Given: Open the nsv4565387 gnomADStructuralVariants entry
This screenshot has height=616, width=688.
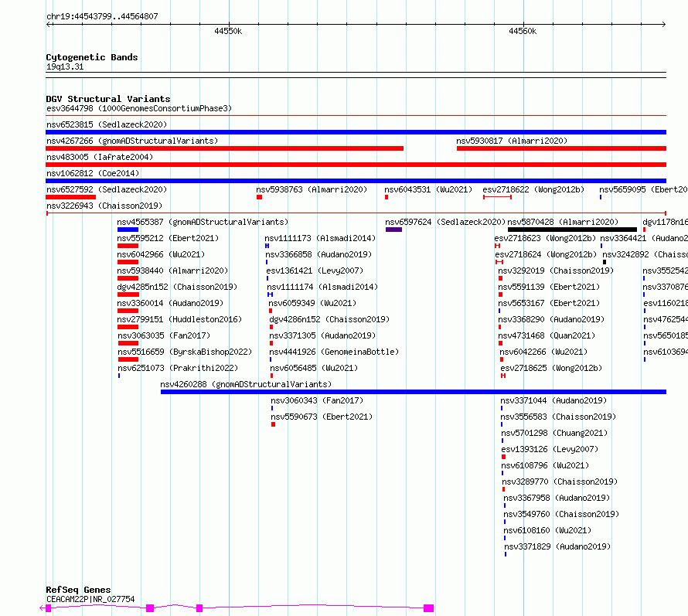Looking at the screenshot, I should (x=203, y=222).
